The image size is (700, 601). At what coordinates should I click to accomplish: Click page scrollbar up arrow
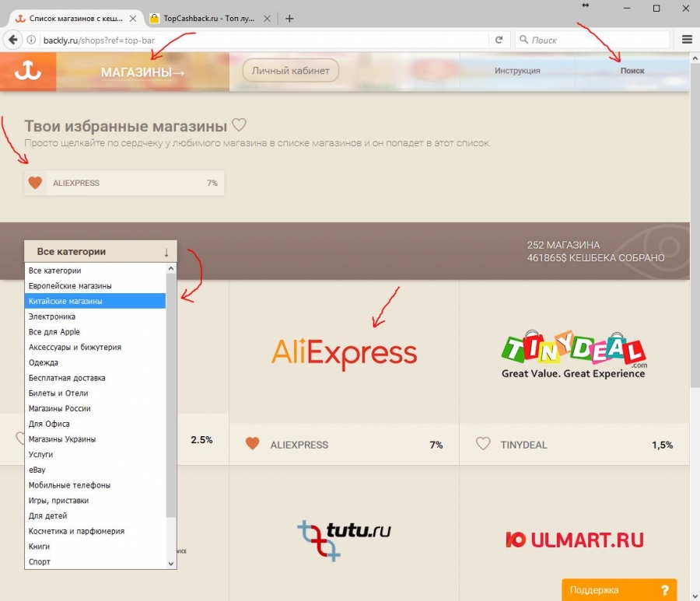click(x=695, y=58)
